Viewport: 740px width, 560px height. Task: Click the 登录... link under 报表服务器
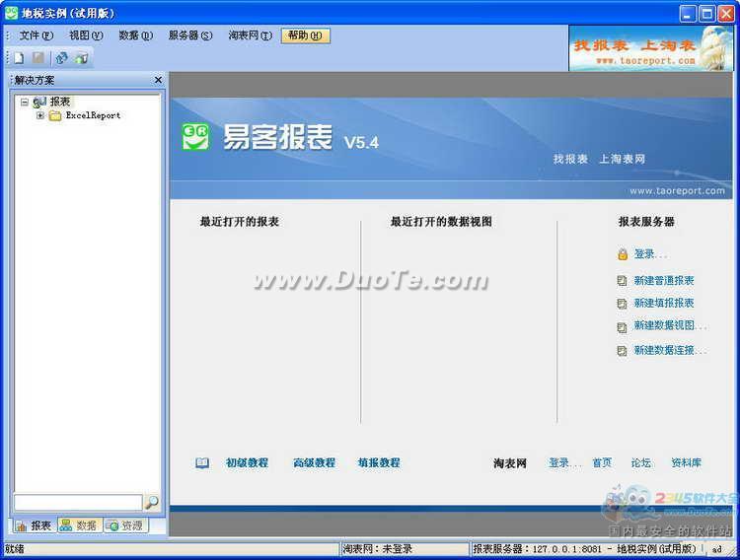pos(650,254)
